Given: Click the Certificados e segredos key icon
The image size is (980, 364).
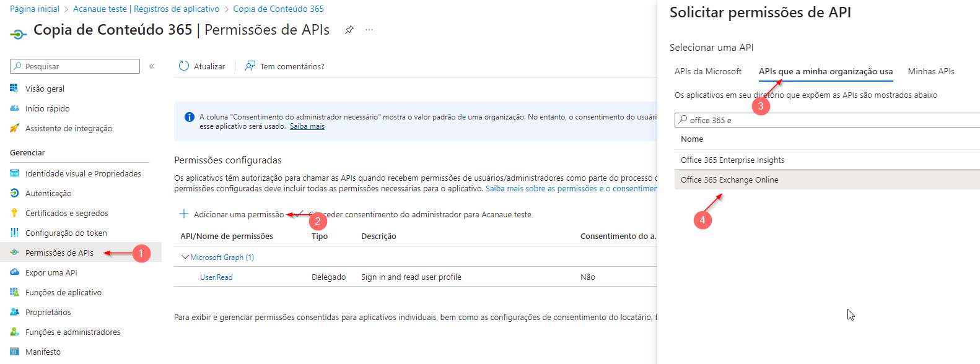Looking at the screenshot, I should coord(14,213).
